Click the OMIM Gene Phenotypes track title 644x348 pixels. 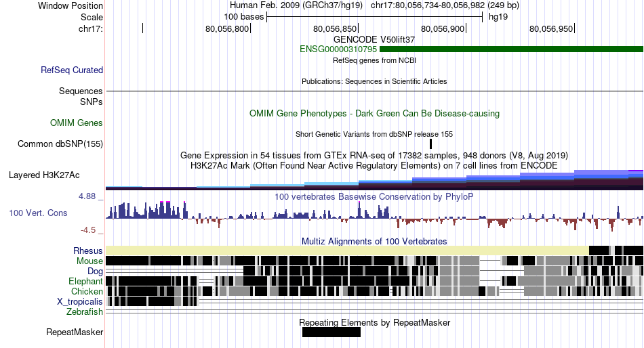coord(374,113)
